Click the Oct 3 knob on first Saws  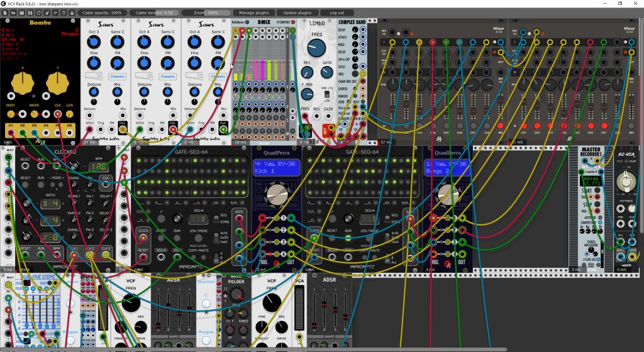click(94, 42)
